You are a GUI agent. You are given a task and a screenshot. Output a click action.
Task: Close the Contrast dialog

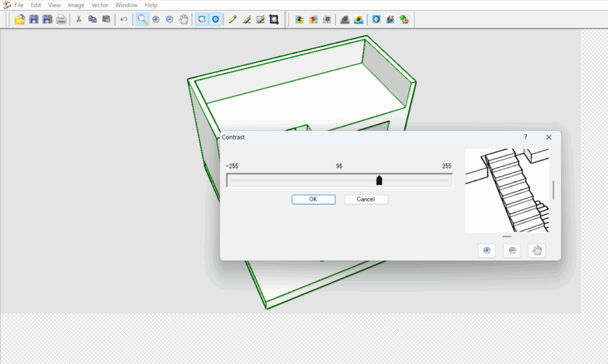click(549, 137)
